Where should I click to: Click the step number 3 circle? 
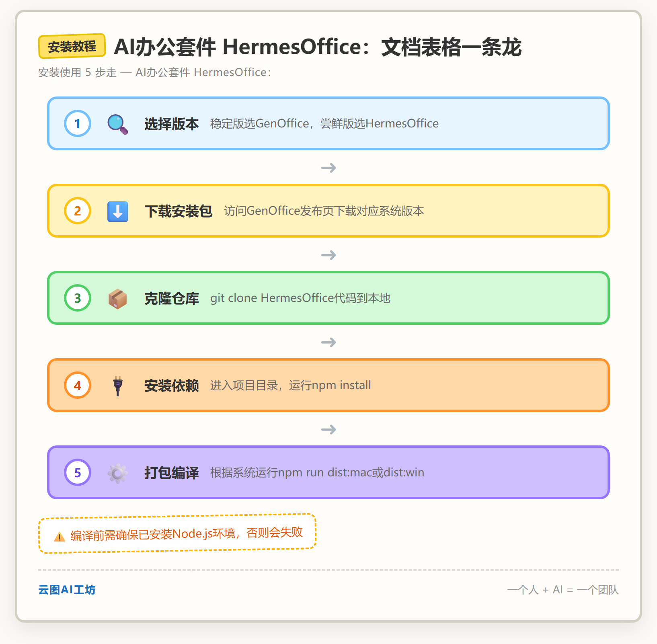pyautogui.click(x=78, y=298)
